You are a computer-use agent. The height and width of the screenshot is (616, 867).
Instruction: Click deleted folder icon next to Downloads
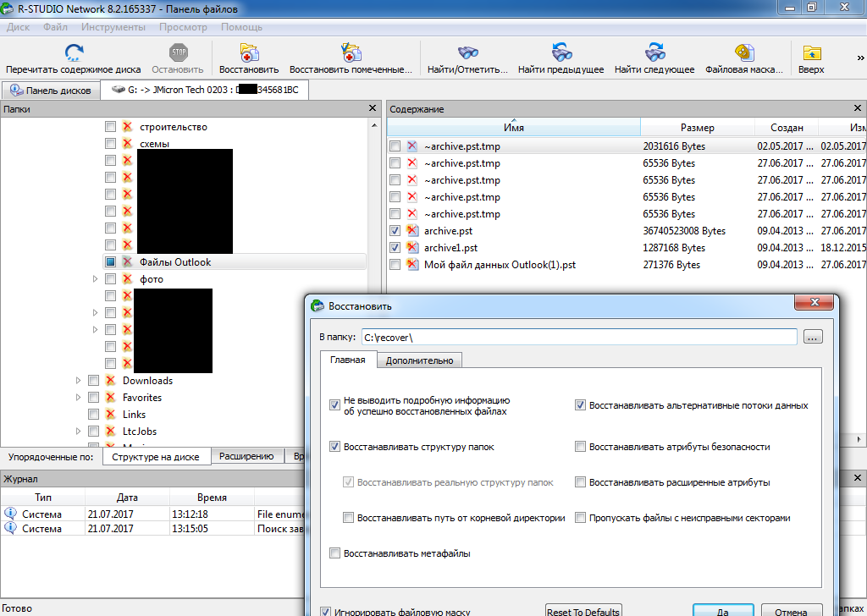[110, 380]
